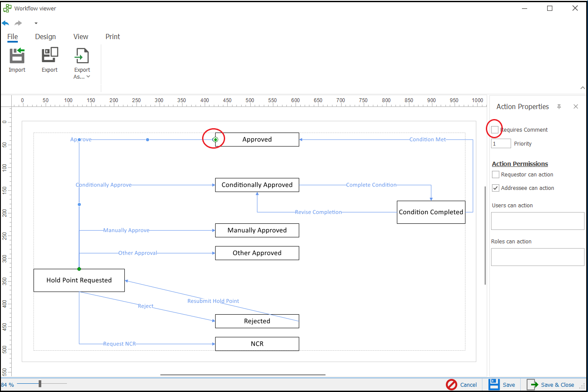Click the zoom slider handle

(x=40, y=383)
